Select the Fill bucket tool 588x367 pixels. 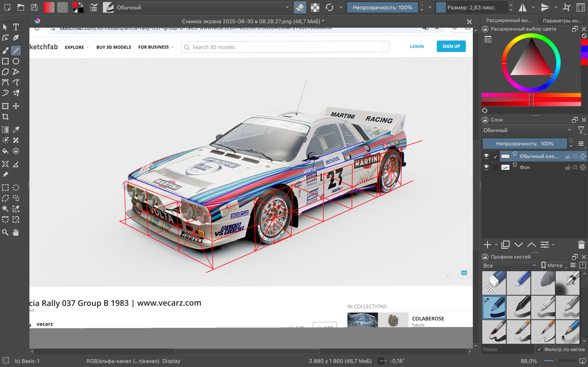click(x=5, y=151)
